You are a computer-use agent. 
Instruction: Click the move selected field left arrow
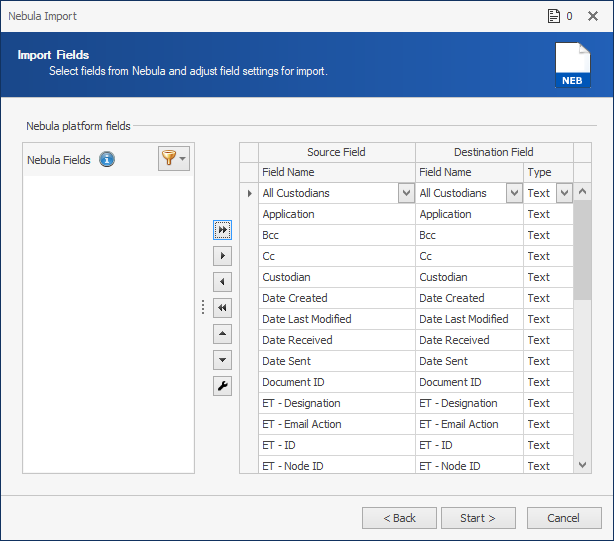(x=222, y=282)
